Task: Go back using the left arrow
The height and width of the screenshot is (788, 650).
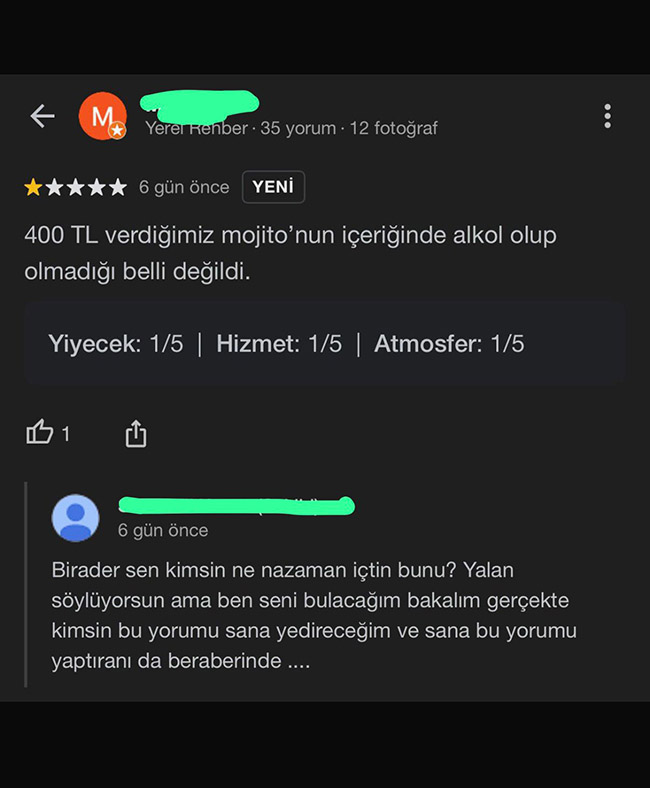Action: [42, 116]
